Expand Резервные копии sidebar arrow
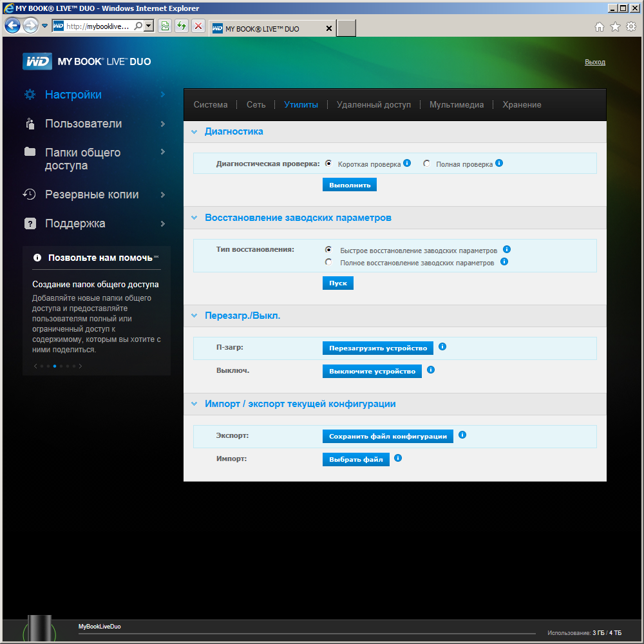Viewport: 644px width, 644px height. [x=163, y=194]
